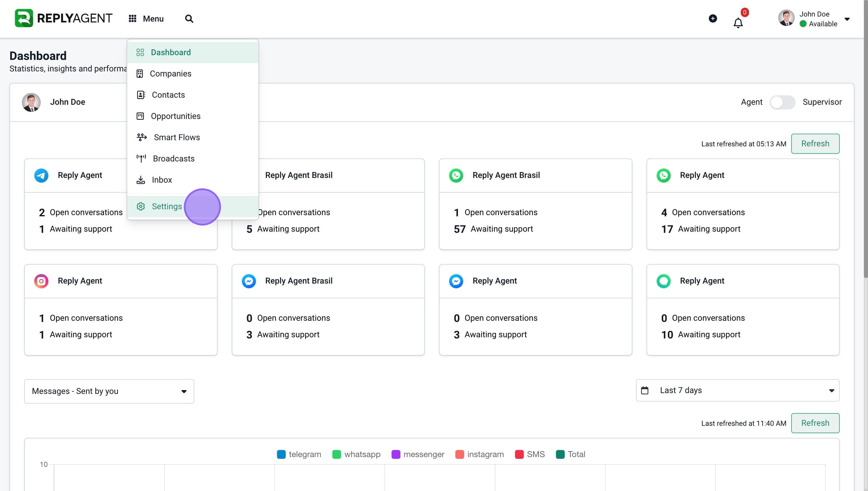Screen dimensions: 868x491
Task: Click '4 Open conversations' text
Action: pyautogui.click(x=703, y=212)
